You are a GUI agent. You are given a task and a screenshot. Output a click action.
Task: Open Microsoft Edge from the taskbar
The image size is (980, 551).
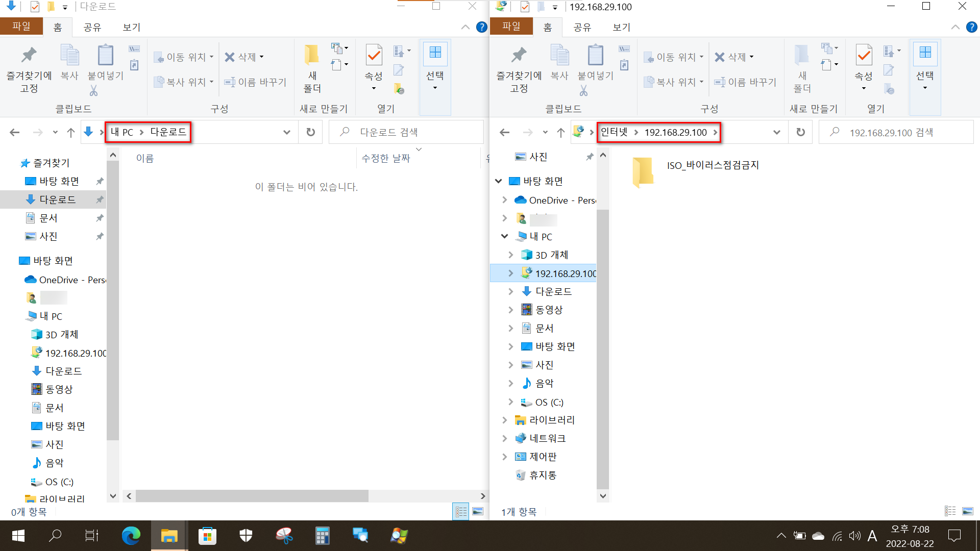(x=131, y=536)
